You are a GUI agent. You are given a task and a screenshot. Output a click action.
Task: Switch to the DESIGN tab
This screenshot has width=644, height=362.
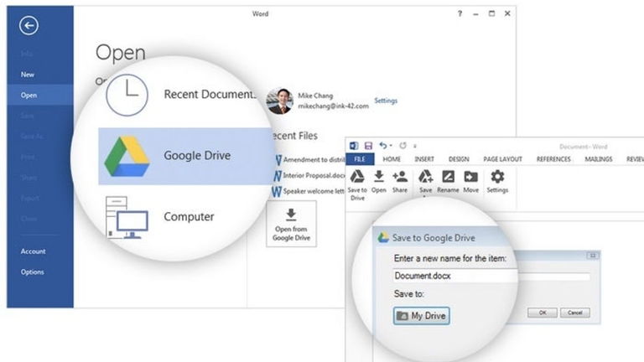pos(459,159)
